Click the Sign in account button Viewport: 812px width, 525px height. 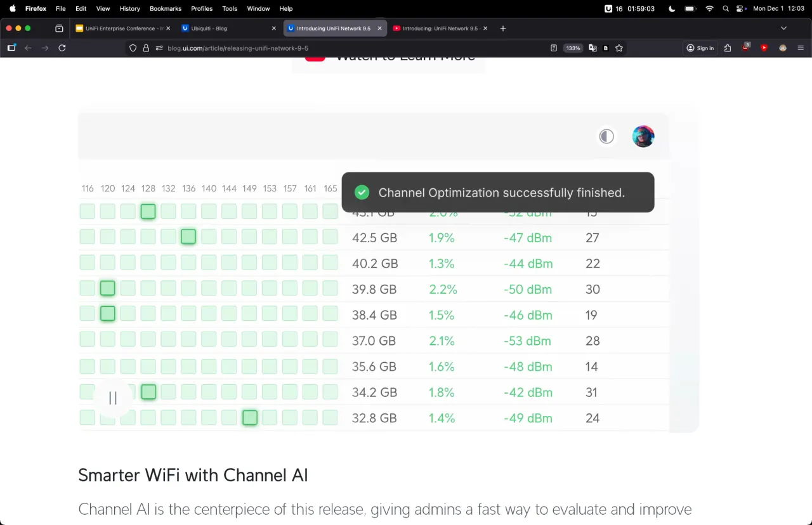click(x=700, y=48)
